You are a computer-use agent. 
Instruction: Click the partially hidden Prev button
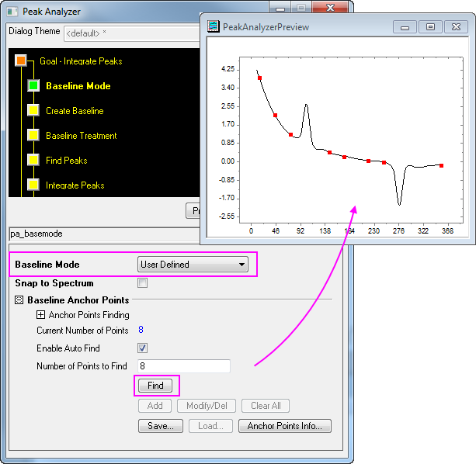click(193, 210)
